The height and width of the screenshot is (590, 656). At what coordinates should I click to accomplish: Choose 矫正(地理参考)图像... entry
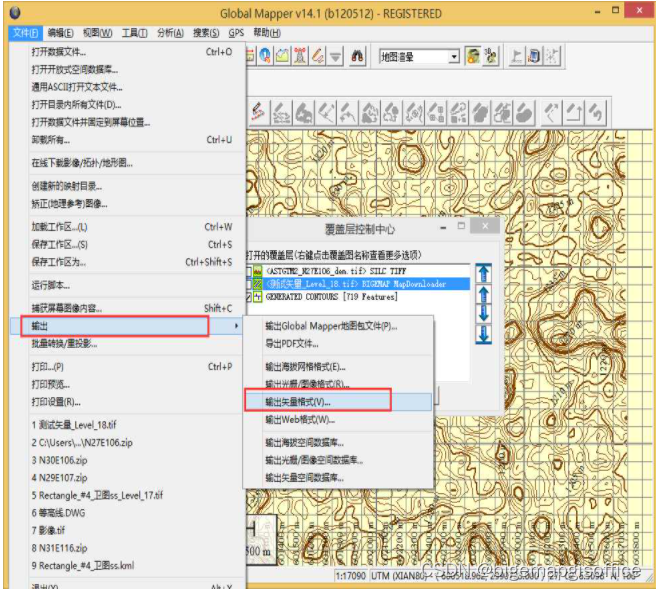coord(128,204)
